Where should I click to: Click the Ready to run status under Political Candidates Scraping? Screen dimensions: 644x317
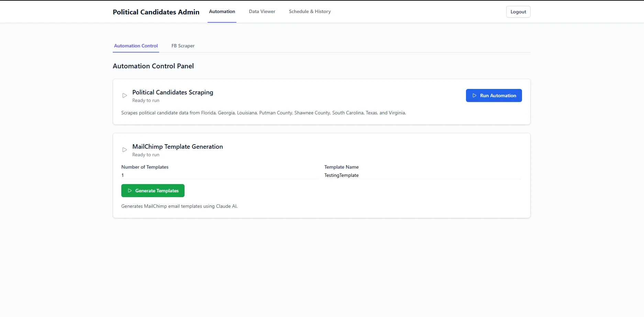pos(146,100)
